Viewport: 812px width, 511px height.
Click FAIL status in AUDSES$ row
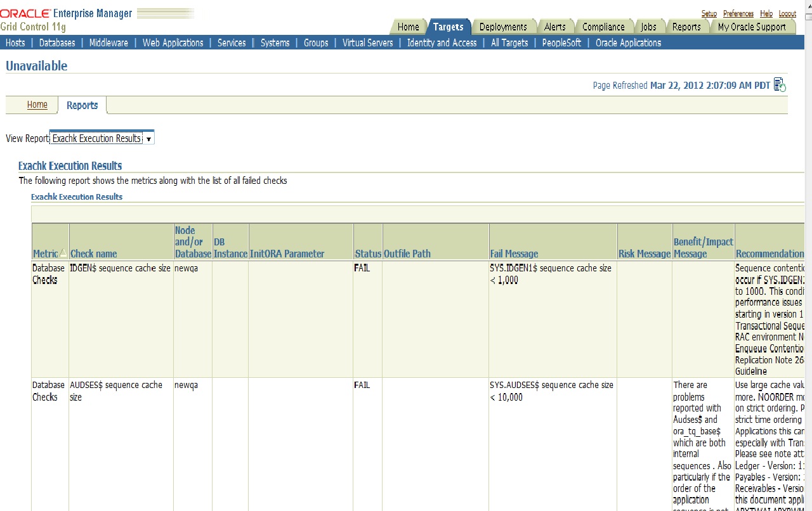362,385
